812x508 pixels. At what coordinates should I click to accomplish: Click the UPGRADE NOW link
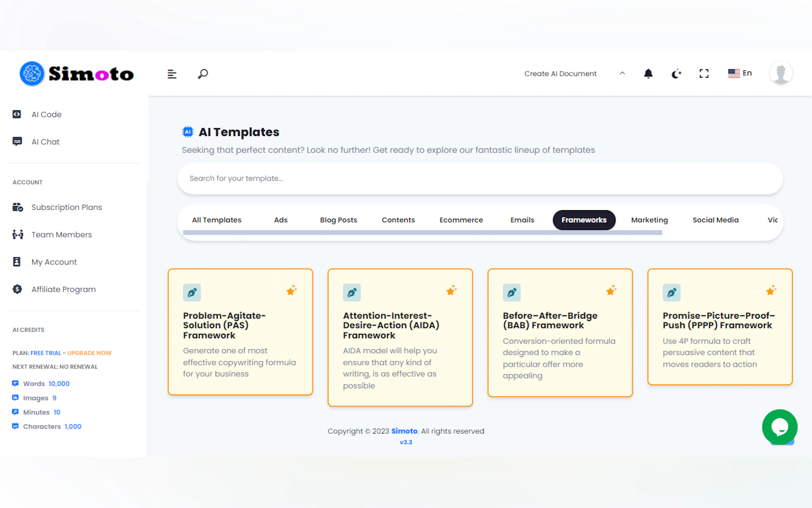pyautogui.click(x=89, y=353)
